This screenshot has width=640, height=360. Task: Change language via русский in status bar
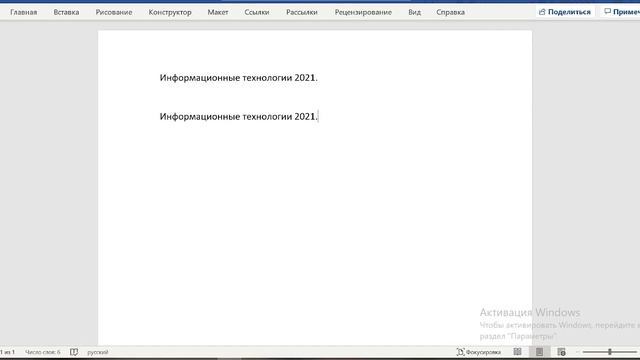tap(98, 352)
